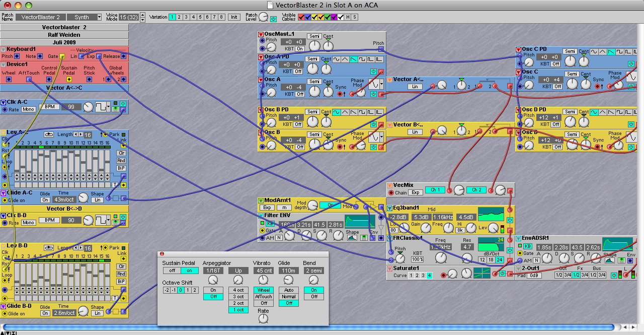Toggle Saturate1 bypass power icon
Screen dimensions: 644x335
pos(502,274)
